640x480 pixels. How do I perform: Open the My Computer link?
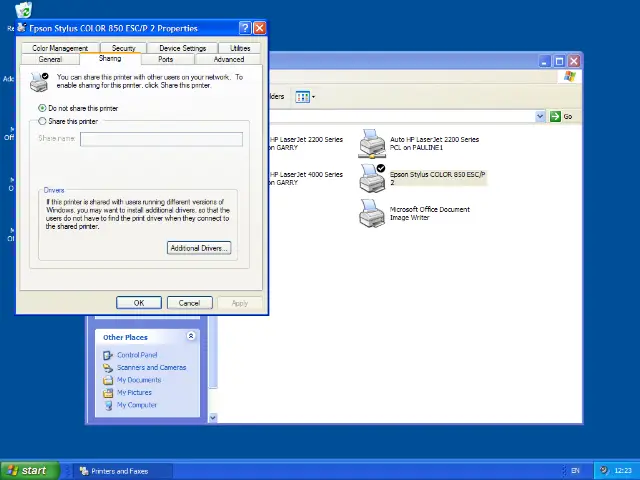pyautogui.click(x=137, y=405)
